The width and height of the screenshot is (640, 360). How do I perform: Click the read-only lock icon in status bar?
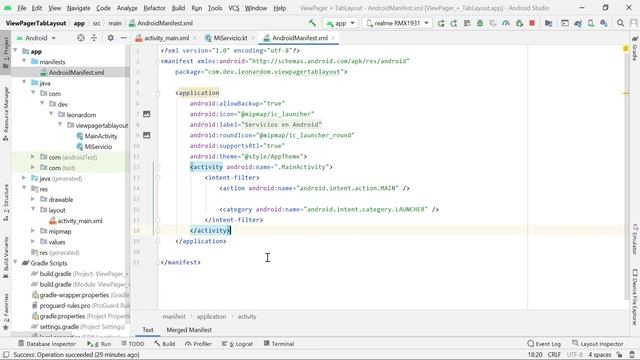[x=620, y=355]
